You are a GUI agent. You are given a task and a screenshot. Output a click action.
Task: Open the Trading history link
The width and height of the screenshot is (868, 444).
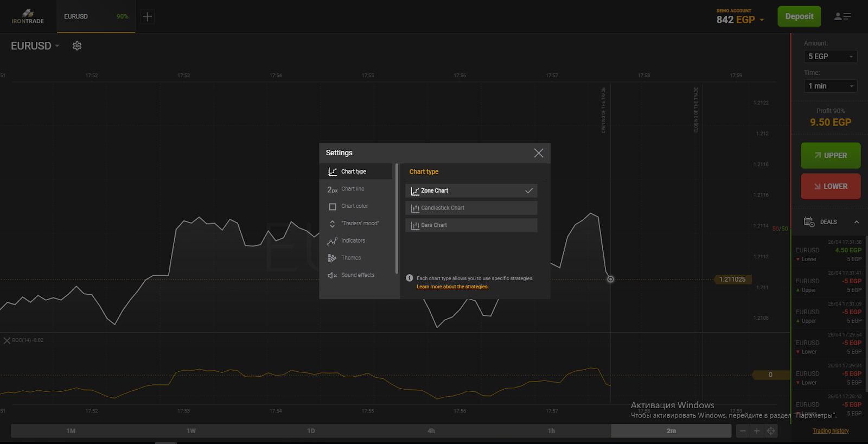831,431
